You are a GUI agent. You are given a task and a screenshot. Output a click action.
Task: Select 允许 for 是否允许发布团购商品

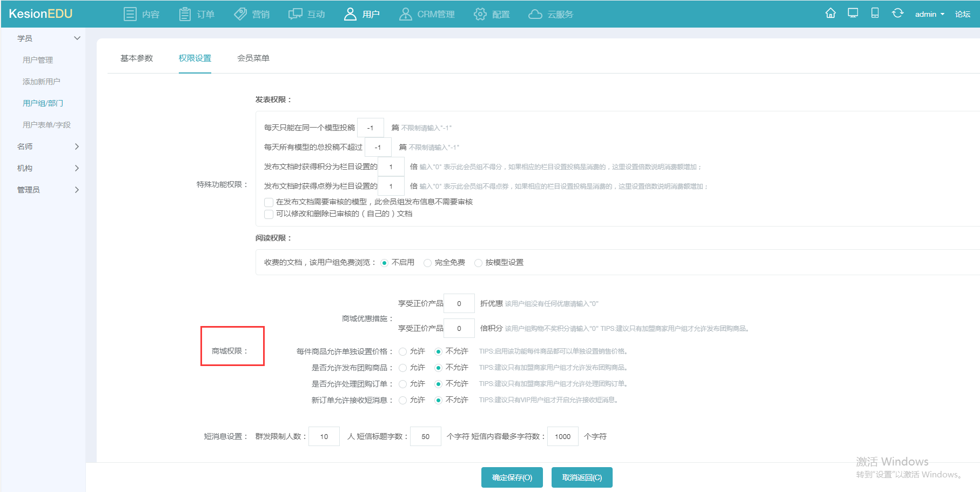(402, 368)
